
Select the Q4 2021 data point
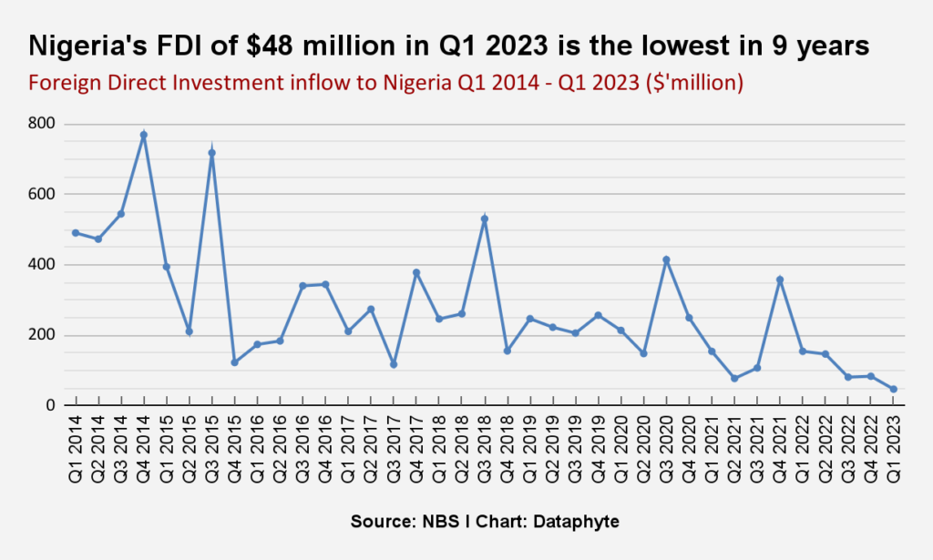tap(781, 278)
